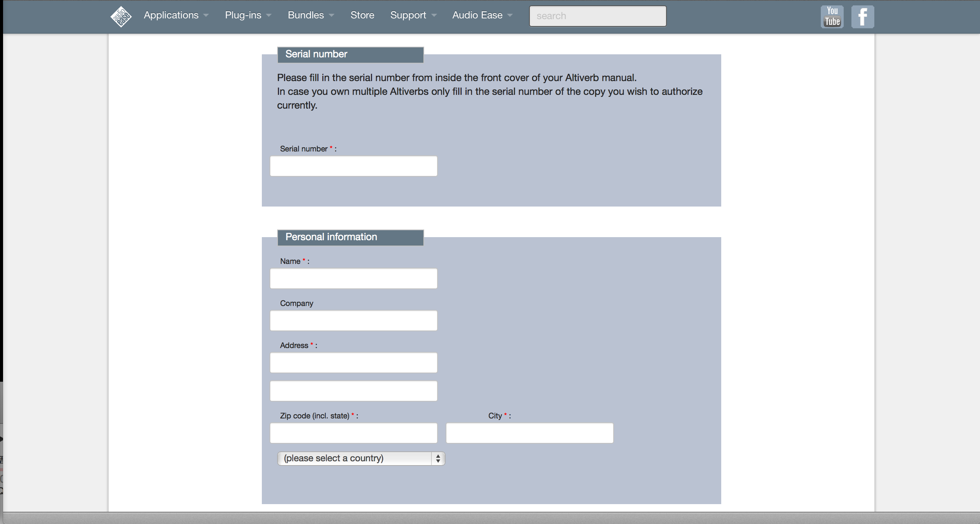Click the City input field
Screen dimensions: 980x524
coord(529,433)
